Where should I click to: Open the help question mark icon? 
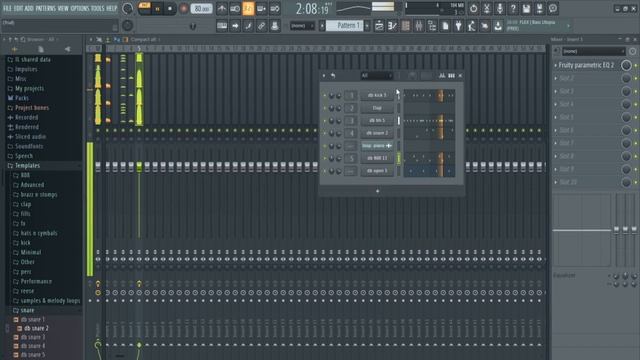tap(513, 8)
